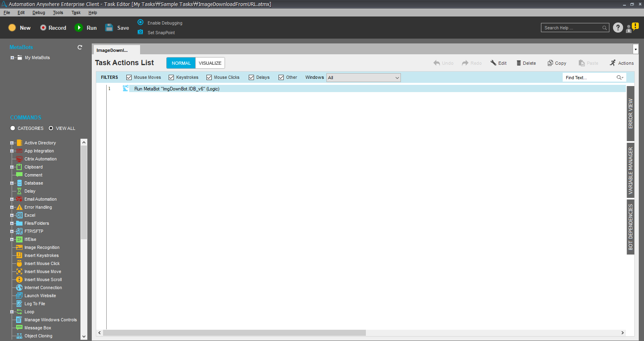Open the Tools menu
This screenshot has height=341, width=644.
58,12
